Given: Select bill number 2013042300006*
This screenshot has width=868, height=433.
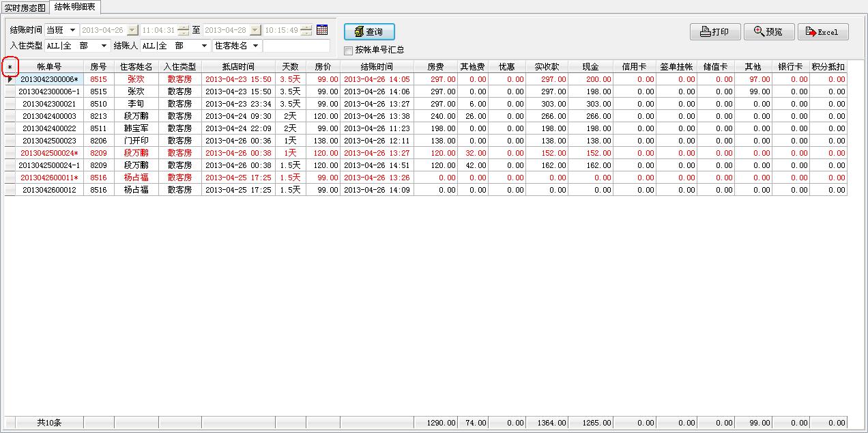Looking at the screenshot, I should point(49,79).
